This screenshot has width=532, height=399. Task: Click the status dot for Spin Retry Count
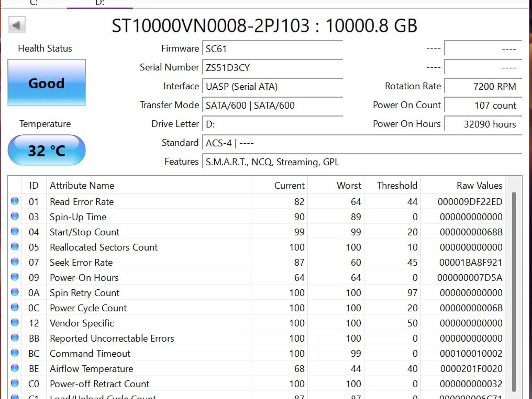click(x=15, y=292)
